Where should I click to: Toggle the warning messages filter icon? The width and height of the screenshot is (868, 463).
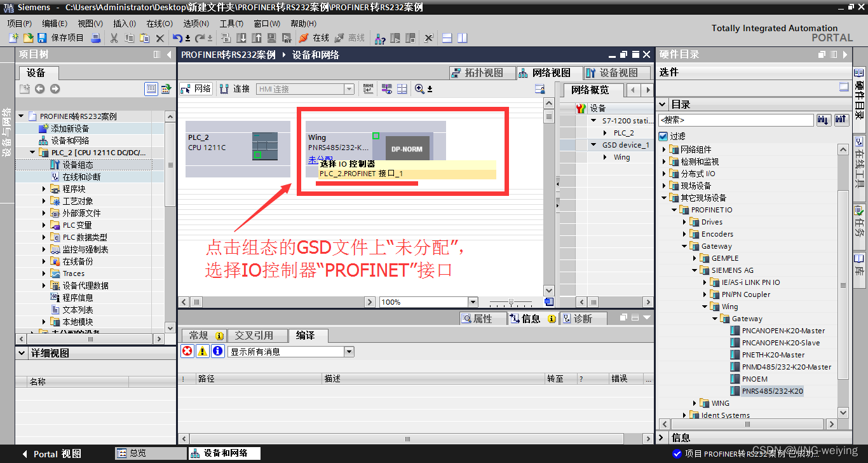(202, 351)
